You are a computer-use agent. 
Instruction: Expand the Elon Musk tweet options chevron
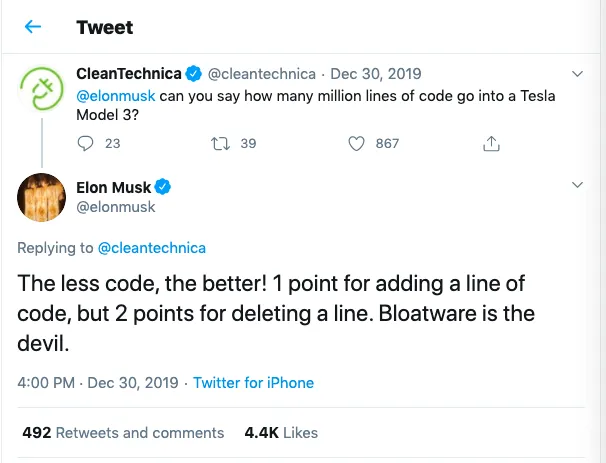pos(576,186)
